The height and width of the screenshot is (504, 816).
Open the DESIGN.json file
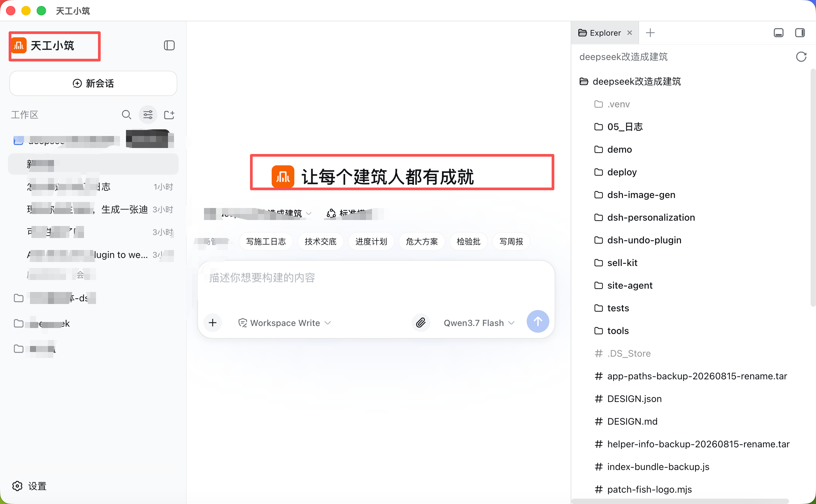click(628, 399)
